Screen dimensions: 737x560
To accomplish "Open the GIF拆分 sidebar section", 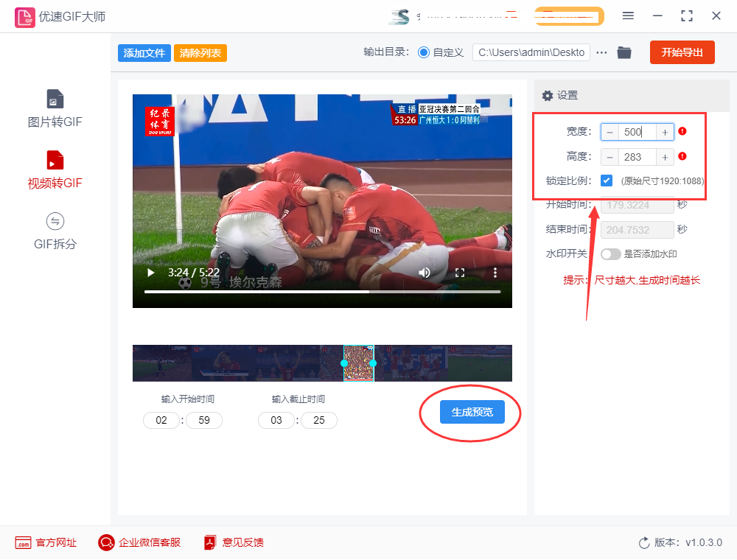I will (55, 230).
